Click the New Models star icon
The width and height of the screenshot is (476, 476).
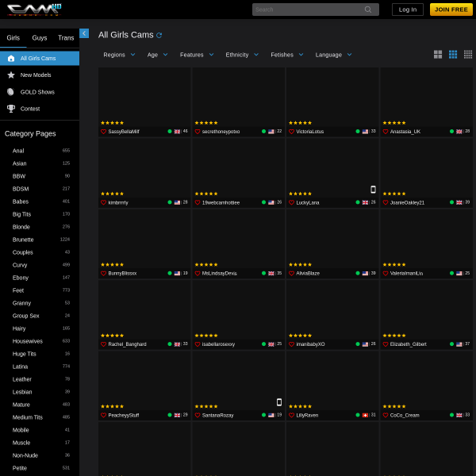point(11,75)
